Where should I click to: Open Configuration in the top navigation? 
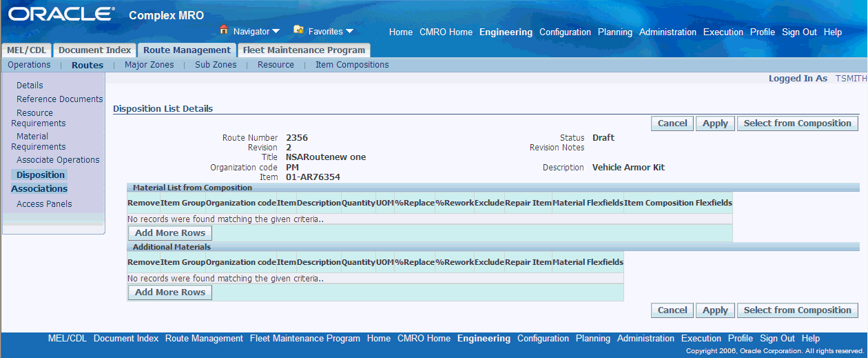click(565, 32)
